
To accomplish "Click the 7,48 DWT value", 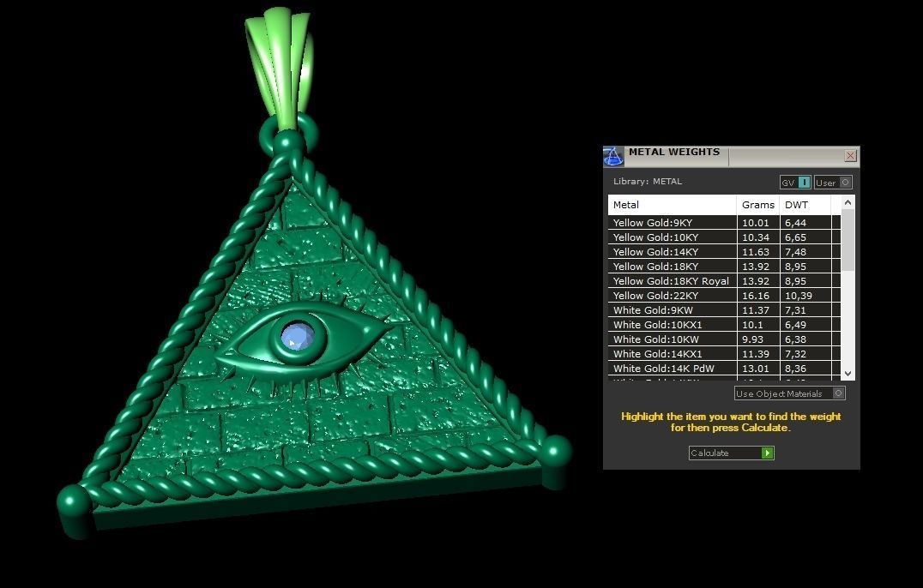I will tap(795, 252).
